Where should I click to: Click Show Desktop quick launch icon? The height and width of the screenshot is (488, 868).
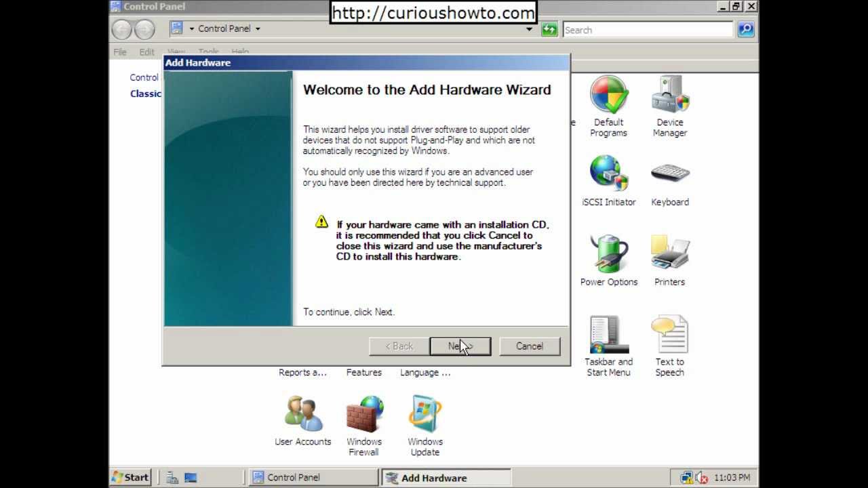[190, 478]
